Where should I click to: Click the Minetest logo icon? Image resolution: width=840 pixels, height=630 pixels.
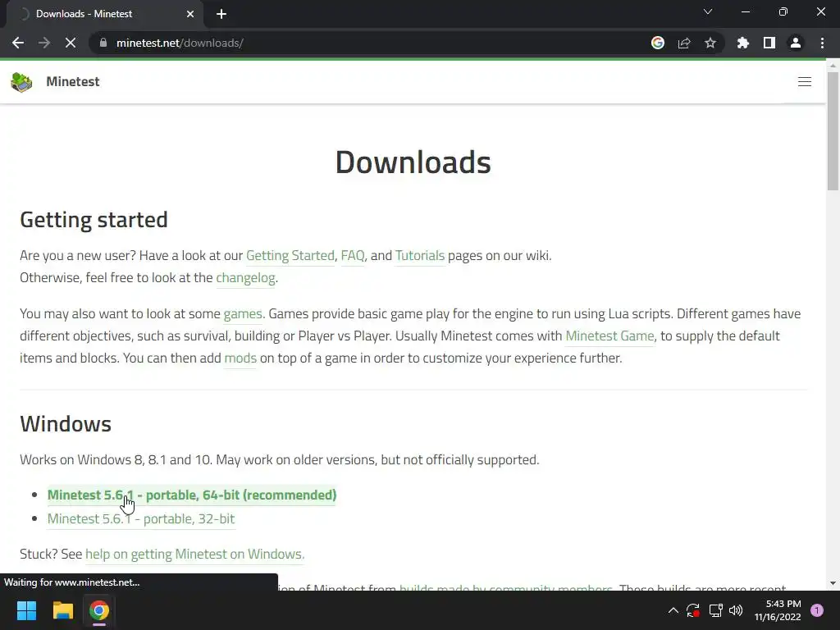point(21,82)
